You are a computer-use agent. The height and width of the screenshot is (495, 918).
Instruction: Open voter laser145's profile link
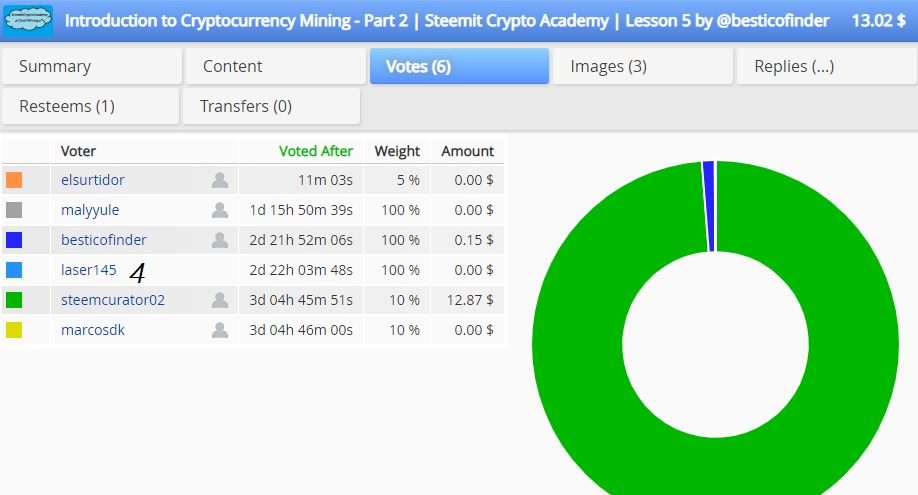88,270
